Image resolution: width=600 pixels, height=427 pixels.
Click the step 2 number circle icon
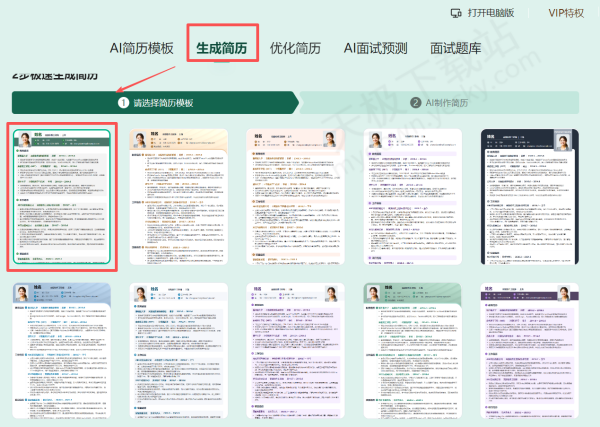[415, 102]
